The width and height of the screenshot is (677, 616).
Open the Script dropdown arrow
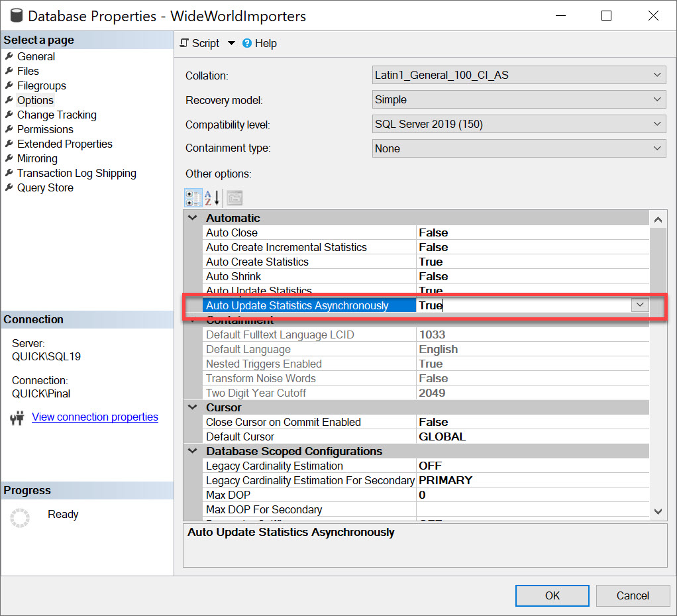(x=231, y=43)
